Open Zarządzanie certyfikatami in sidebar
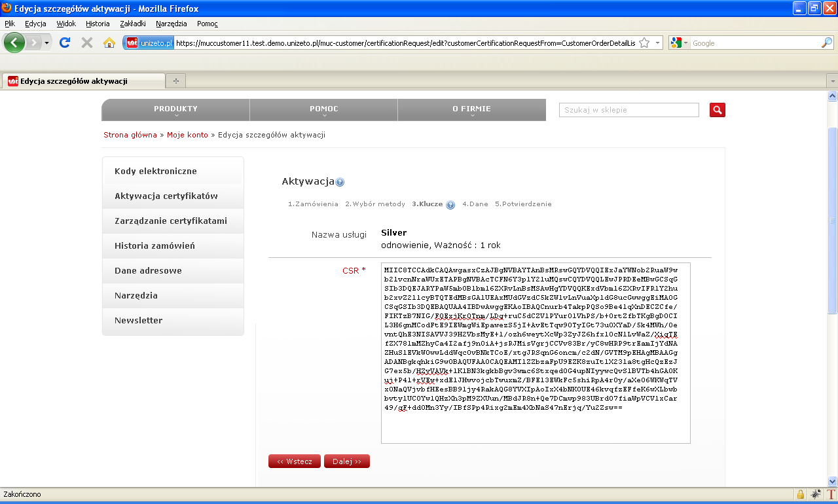838x504 pixels. [x=173, y=221]
